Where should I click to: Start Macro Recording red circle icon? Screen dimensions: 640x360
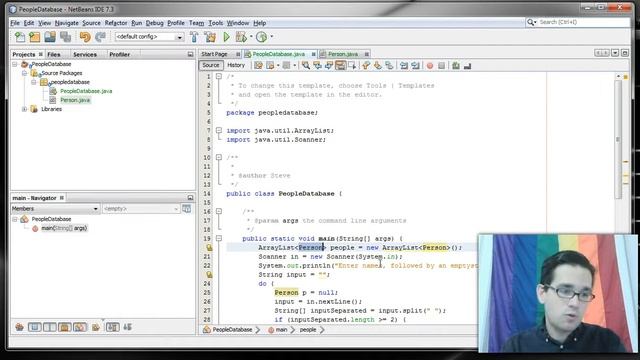pos(430,66)
